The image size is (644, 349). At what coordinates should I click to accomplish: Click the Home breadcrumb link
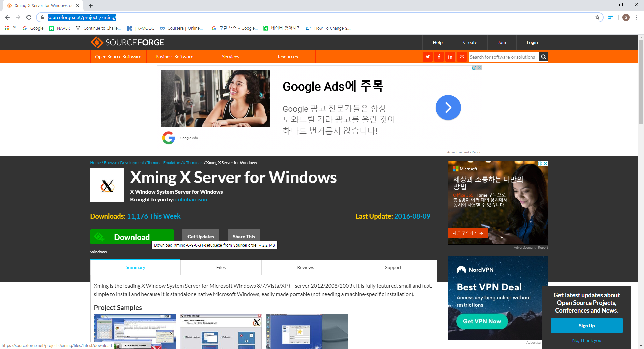tap(95, 163)
